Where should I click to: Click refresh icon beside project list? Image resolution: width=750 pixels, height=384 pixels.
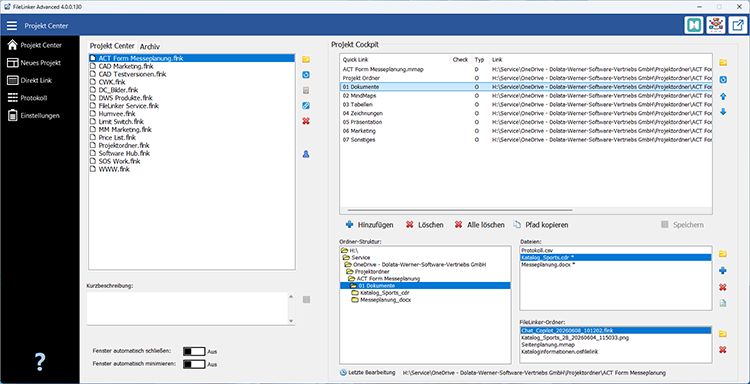tap(306, 75)
